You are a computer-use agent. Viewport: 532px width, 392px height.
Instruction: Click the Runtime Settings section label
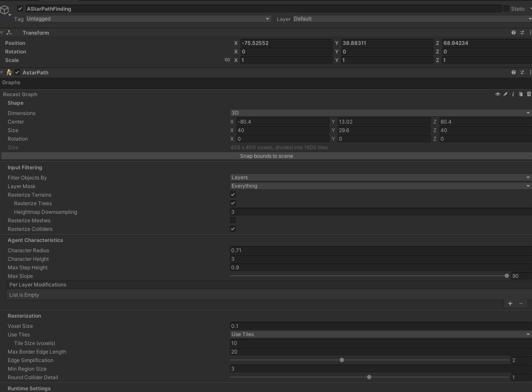[x=29, y=389]
